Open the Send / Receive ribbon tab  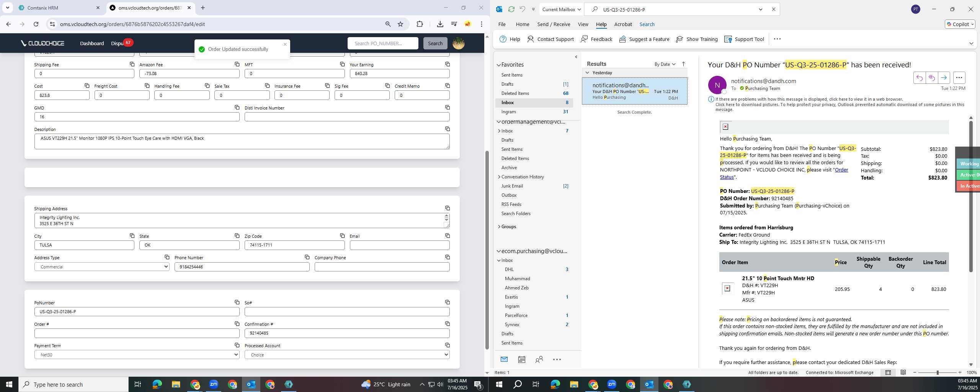[554, 24]
